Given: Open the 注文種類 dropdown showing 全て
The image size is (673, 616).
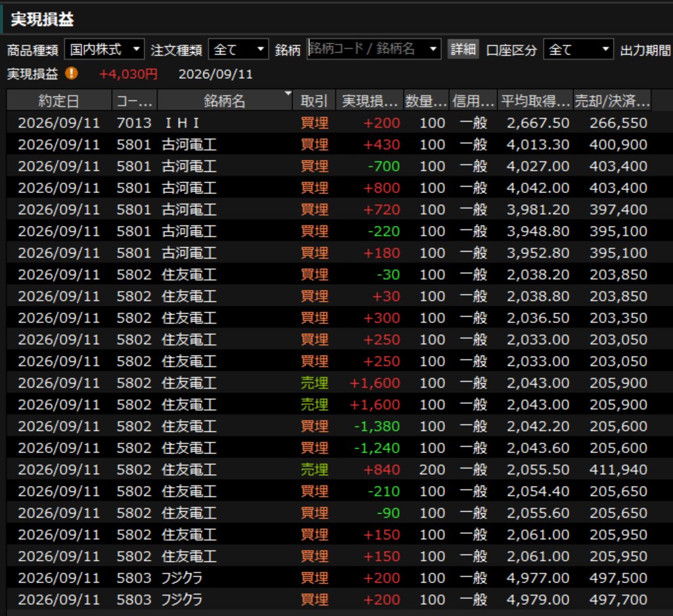Looking at the screenshot, I should click(238, 49).
